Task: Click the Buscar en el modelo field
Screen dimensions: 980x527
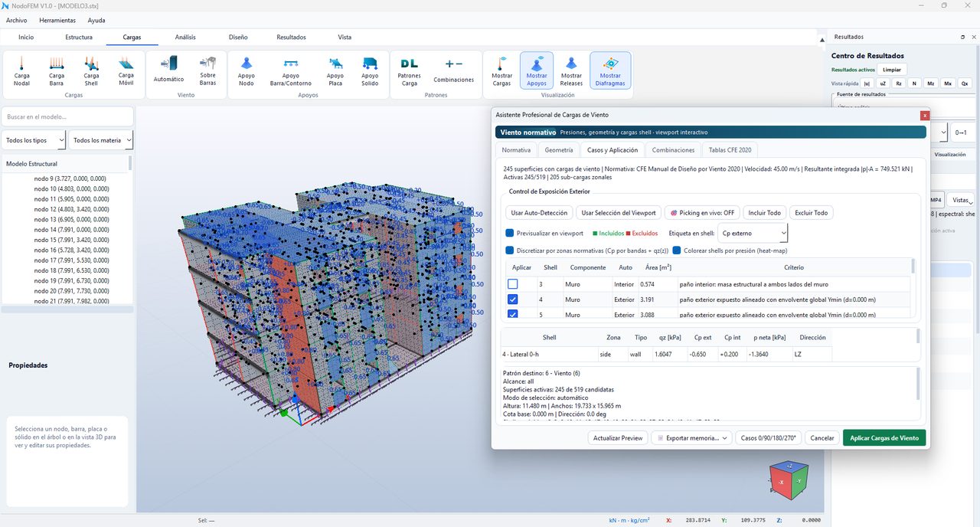Action: [67, 116]
